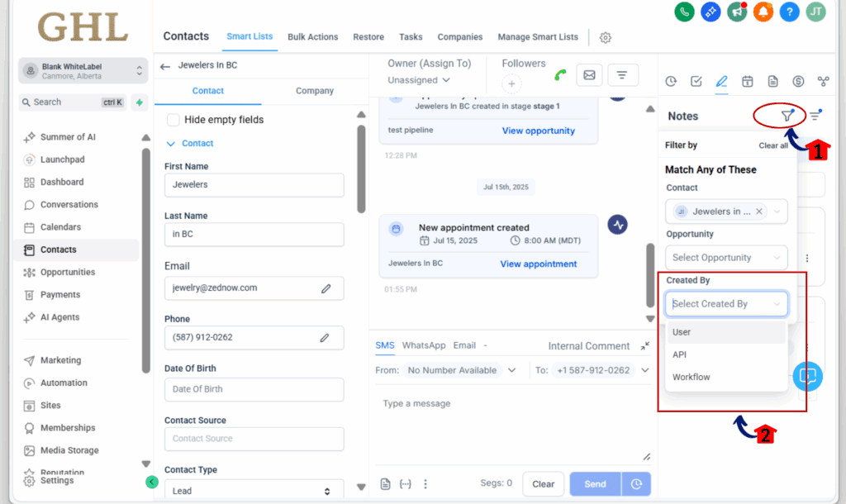Open the blue chat widget bubble

pyautogui.click(x=808, y=376)
